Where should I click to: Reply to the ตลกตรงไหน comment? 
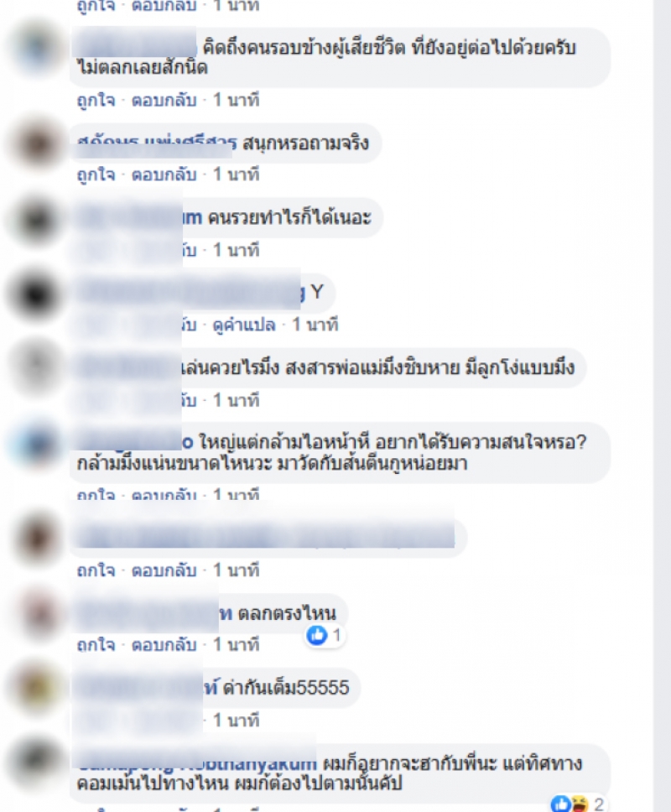pyautogui.click(x=164, y=645)
